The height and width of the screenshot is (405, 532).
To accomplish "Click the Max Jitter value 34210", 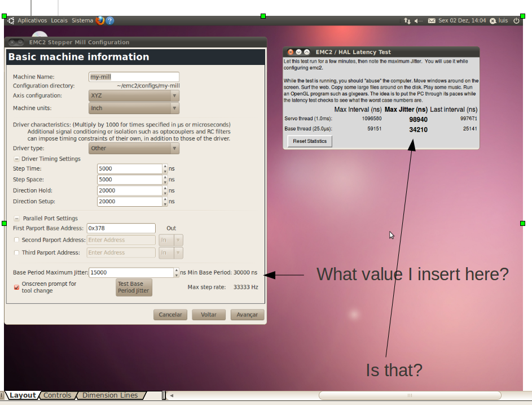I will (x=418, y=129).
